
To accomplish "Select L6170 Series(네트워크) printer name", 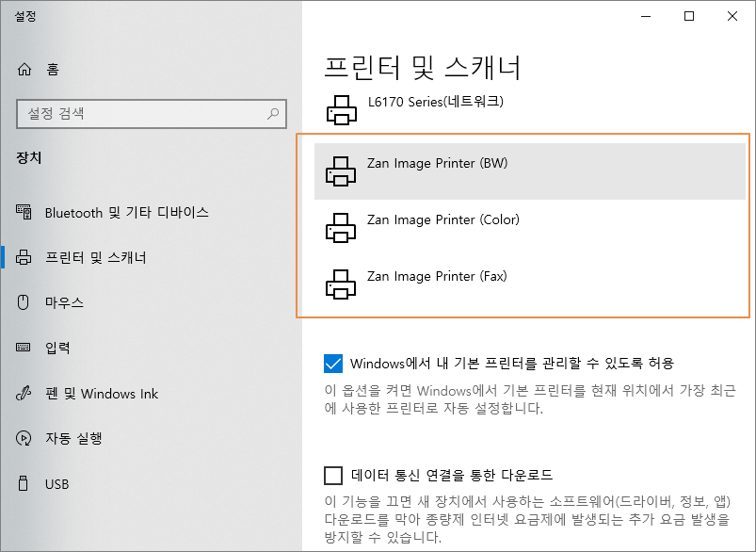I will click(x=436, y=102).
